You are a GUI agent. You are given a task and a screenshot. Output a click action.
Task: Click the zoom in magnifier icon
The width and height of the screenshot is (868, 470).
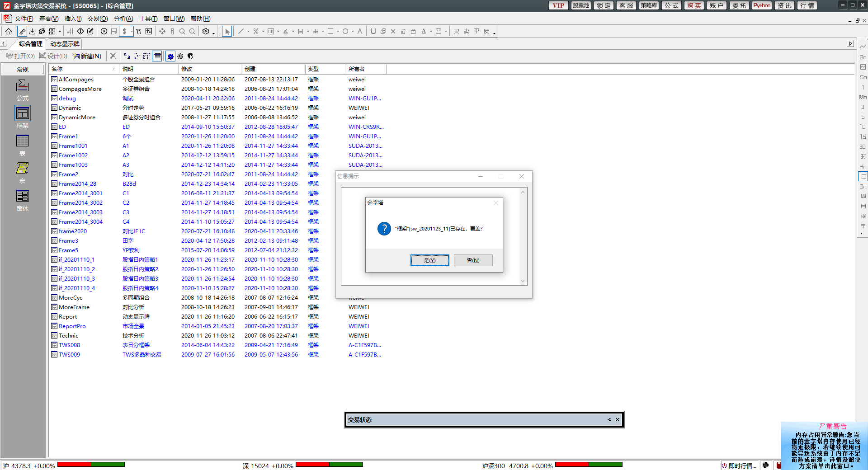(x=182, y=31)
